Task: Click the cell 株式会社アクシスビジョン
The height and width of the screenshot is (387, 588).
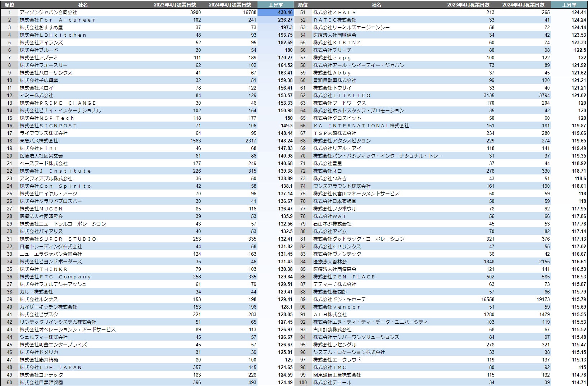Action: pyautogui.click(x=342, y=141)
